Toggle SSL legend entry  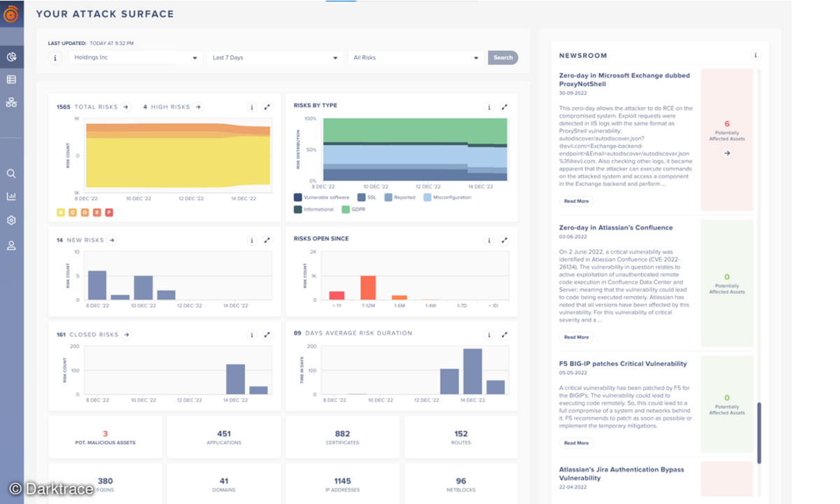[367, 197]
